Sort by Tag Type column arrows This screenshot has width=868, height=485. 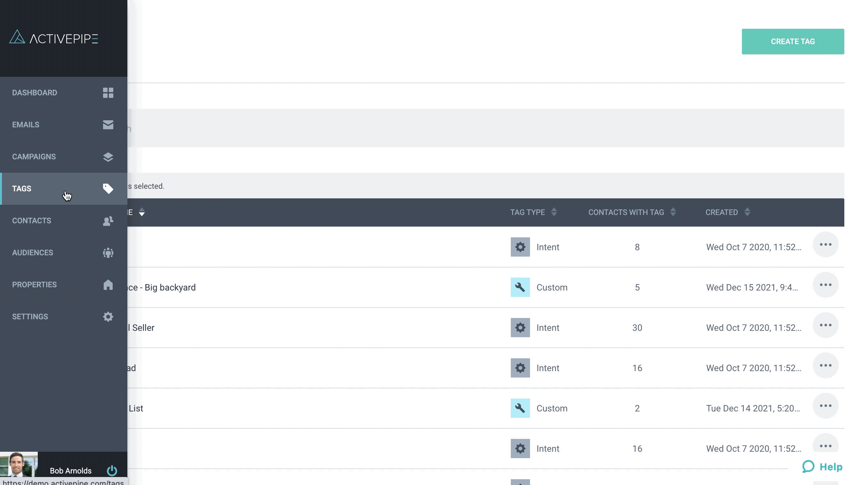(x=554, y=212)
